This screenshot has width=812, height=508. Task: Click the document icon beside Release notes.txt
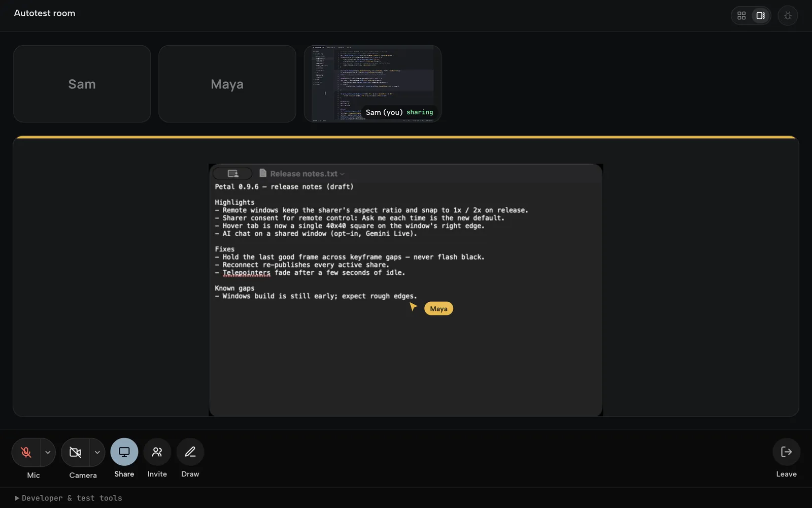click(x=263, y=173)
